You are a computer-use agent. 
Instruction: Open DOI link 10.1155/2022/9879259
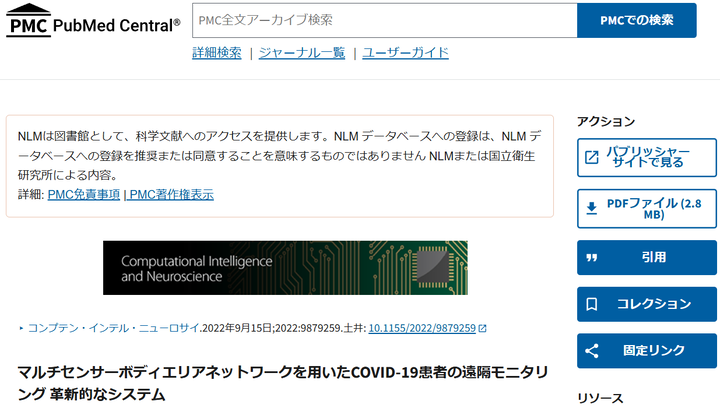click(422, 328)
